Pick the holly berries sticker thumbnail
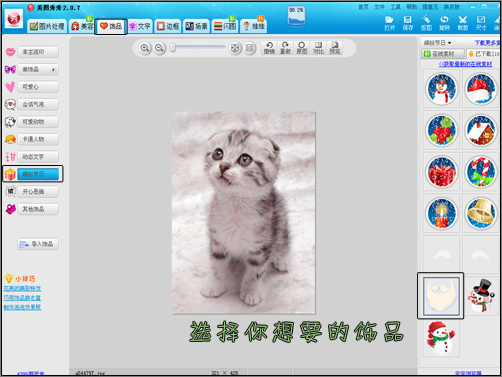The image size is (502, 377). click(x=441, y=130)
